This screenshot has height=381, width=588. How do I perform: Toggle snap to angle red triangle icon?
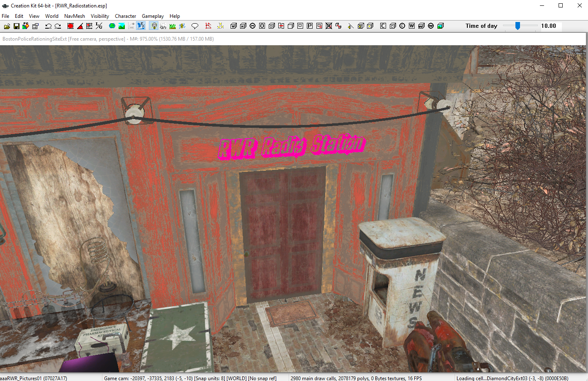(80, 26)
